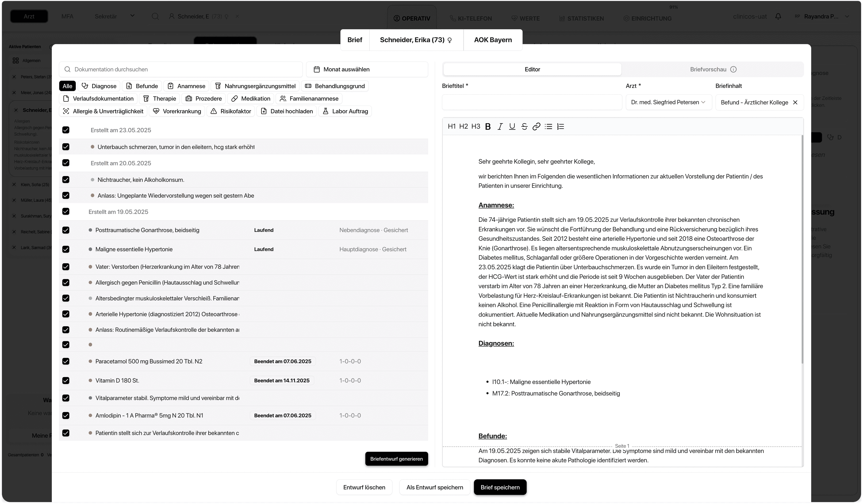This screenshot has height=504, width=863.
Task: Open the Monat auswählen date picker
Action: [367, 69]
